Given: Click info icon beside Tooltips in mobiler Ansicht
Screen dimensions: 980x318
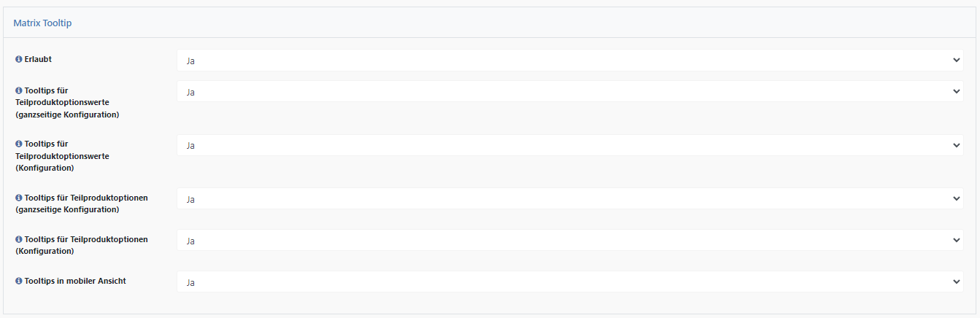Looking at the screenshot, I should click(19, 281).
